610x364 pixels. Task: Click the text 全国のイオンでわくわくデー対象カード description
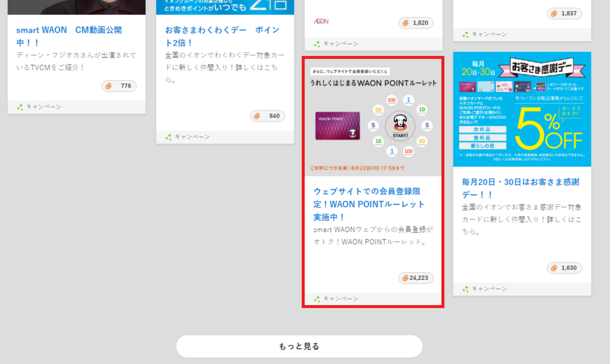(x=225, y=67)
